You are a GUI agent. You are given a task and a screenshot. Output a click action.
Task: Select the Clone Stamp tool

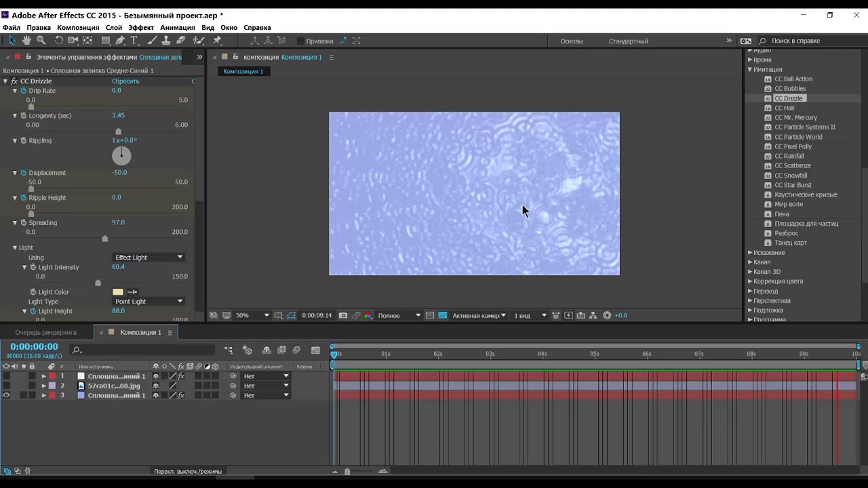pyautogui.click(x=166, y=41)
